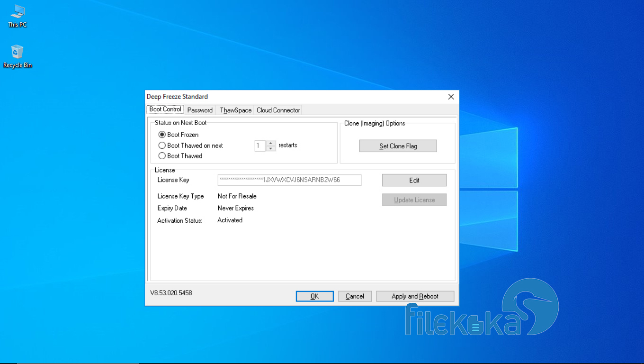The image size is (644, 364).
Task: Click the 'Activated' status value
Action: [230, 220]
